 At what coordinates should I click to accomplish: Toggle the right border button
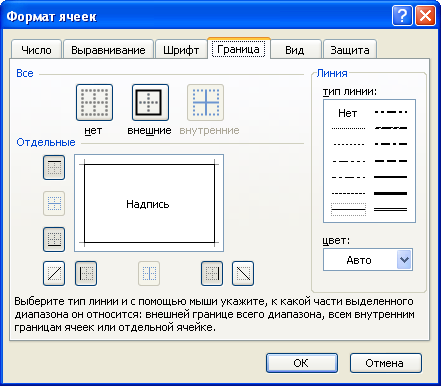point(212,274)
